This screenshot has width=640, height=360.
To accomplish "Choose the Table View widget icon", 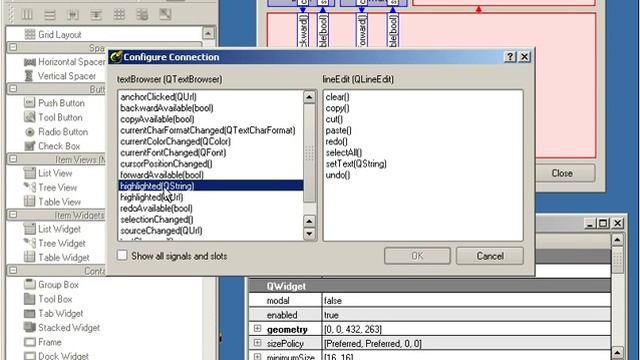I will (29, 201).
